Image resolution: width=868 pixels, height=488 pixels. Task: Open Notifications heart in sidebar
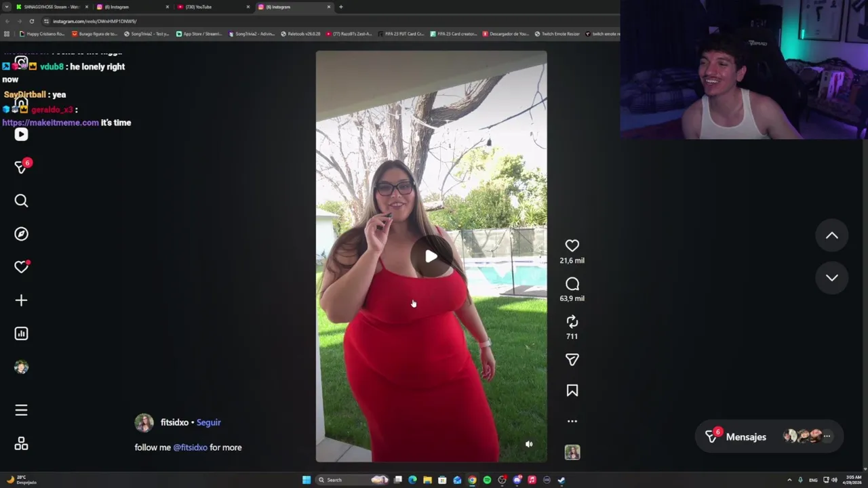[x=22, y=267]
